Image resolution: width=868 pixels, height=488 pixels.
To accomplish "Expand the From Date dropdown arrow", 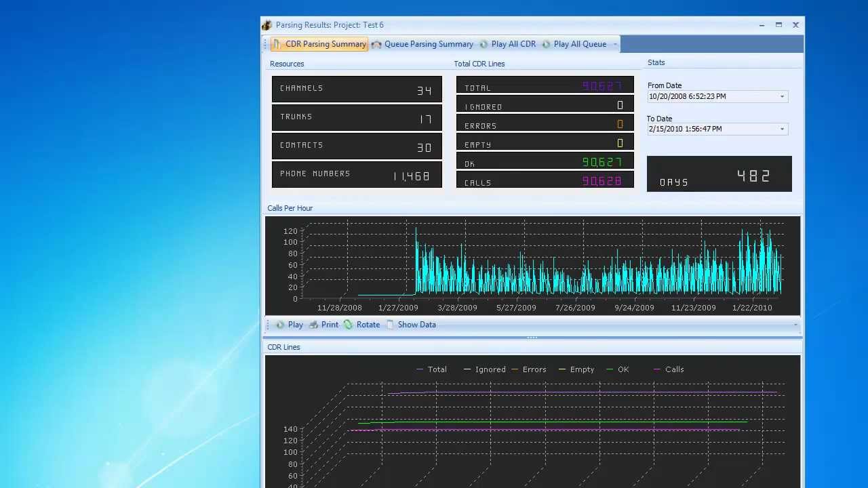I will tap(782, 96).
